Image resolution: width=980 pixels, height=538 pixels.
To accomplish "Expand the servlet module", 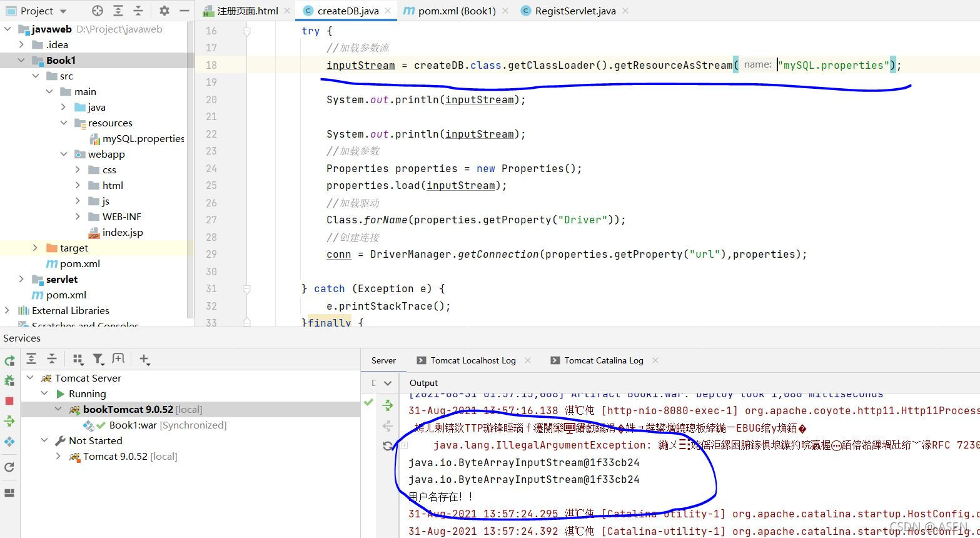I will coord(22,279).
